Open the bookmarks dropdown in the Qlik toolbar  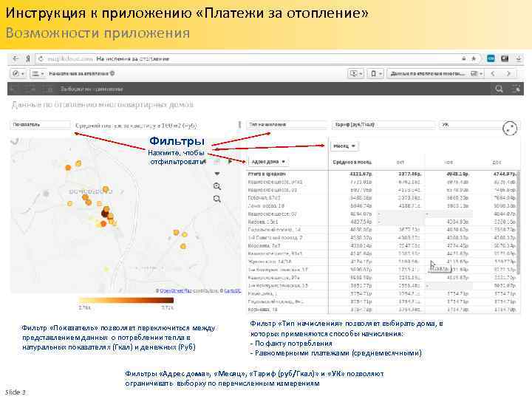pos(376,74)
